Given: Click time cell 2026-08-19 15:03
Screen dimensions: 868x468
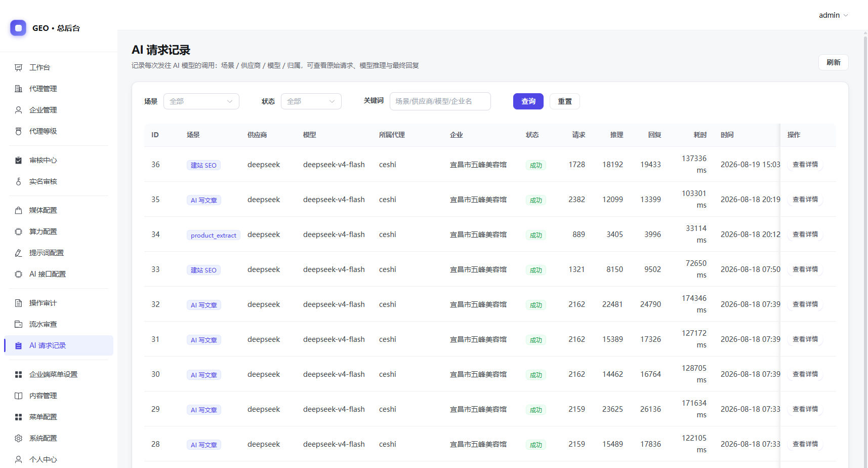Looking at the screenshot, I should [751, 165].
